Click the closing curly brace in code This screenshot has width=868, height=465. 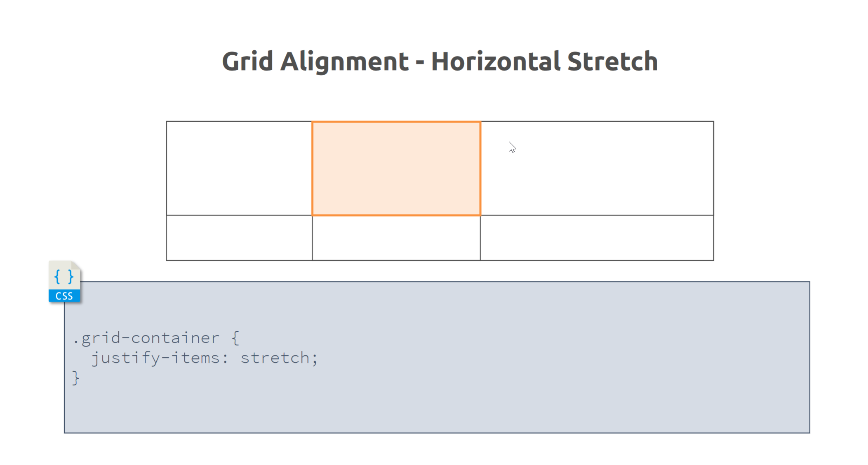click(x=75, y=378)
